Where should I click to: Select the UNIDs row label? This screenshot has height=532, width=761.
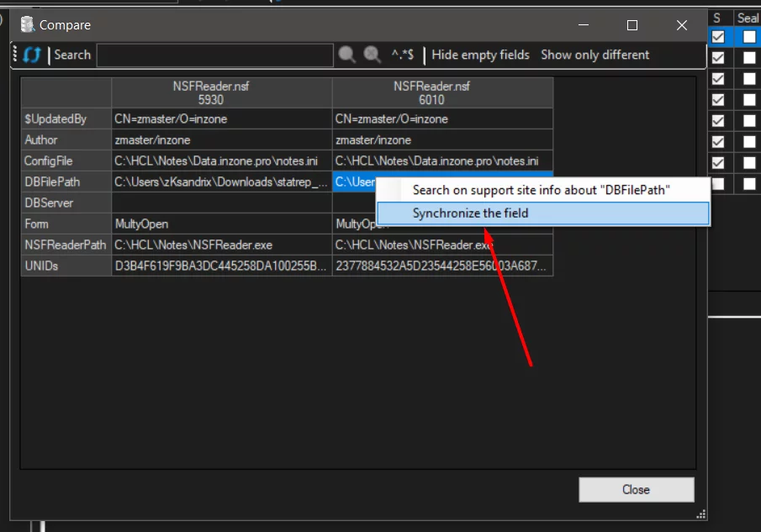click(66, 266)
